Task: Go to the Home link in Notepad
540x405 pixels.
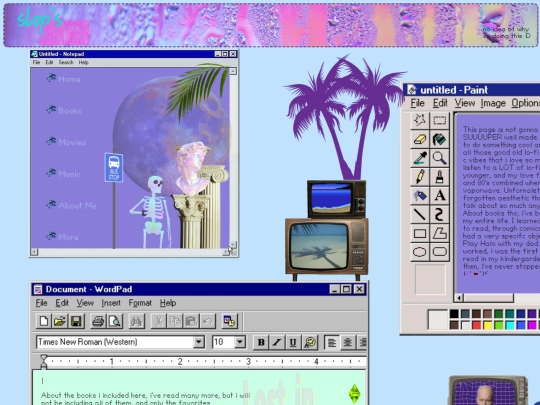Action: pos(69,79)
